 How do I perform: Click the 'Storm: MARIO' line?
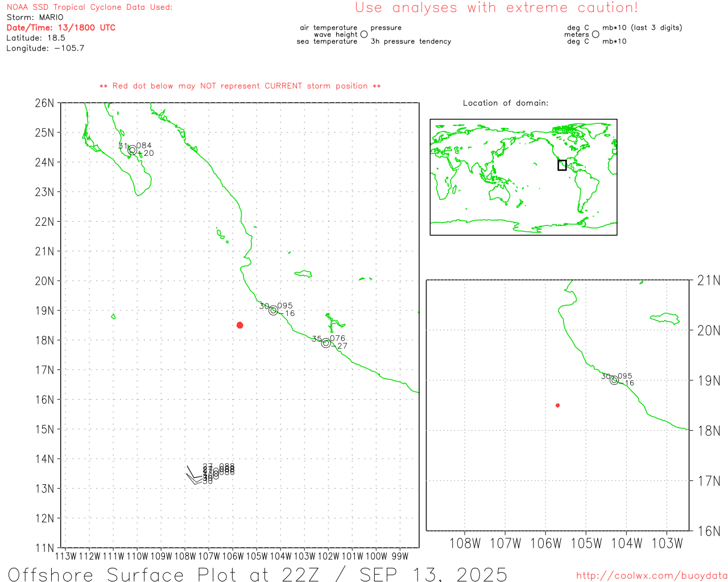point(35,18)
